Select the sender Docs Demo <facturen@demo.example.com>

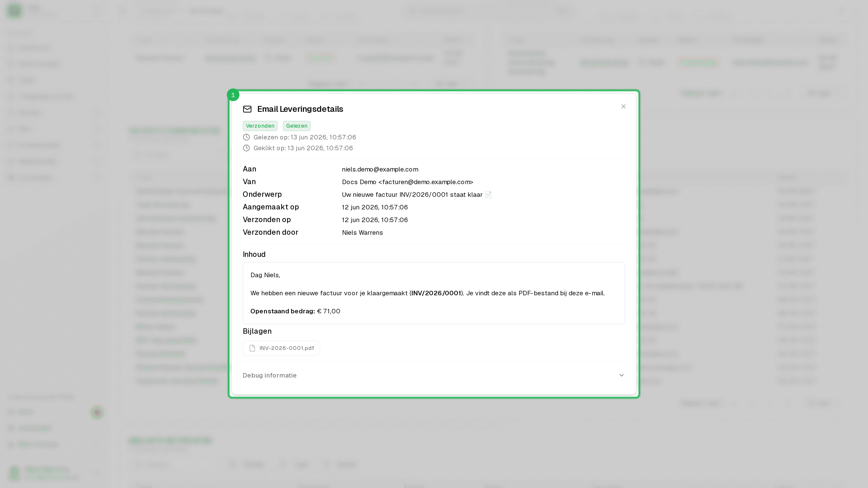point(407,182)
